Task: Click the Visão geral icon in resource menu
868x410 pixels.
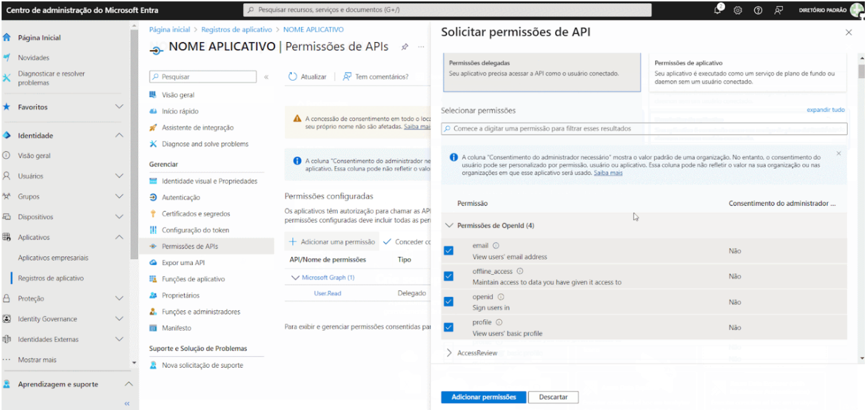Action: pos(153,95)
